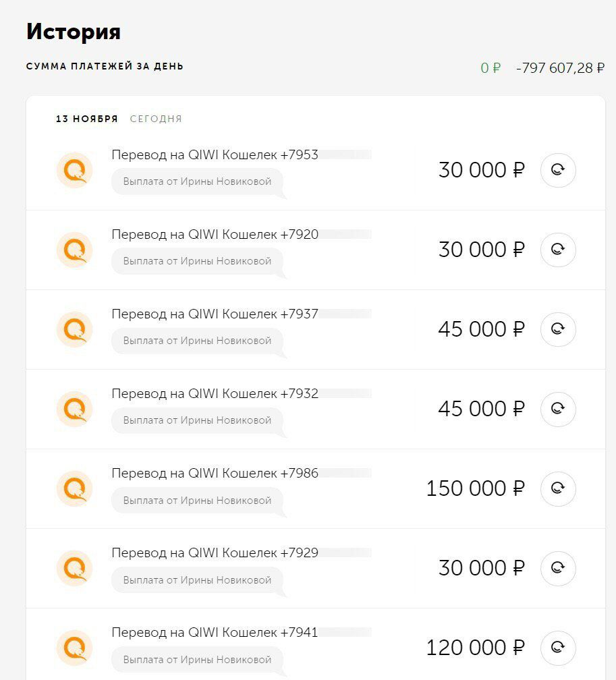Click the 120 000 ₽ amount
The image size is (616, 680).
click(x=476, y=648)
